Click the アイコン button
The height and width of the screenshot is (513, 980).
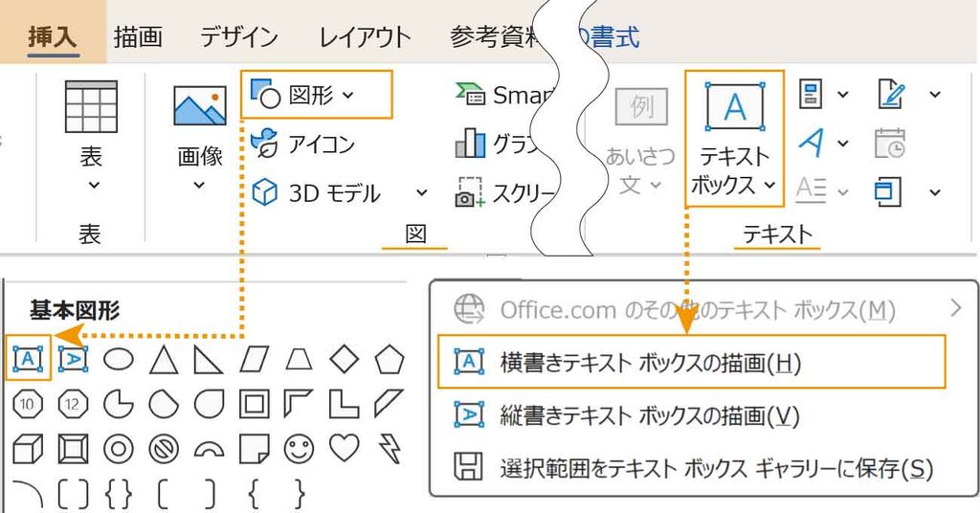[x=302, y=145]
